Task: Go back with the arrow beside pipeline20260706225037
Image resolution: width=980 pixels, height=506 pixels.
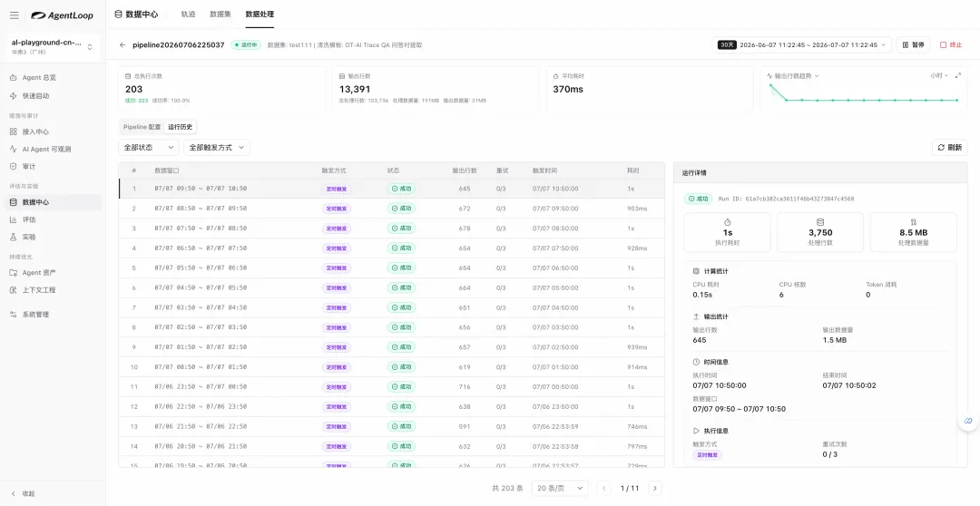Action: pos(122,45)
